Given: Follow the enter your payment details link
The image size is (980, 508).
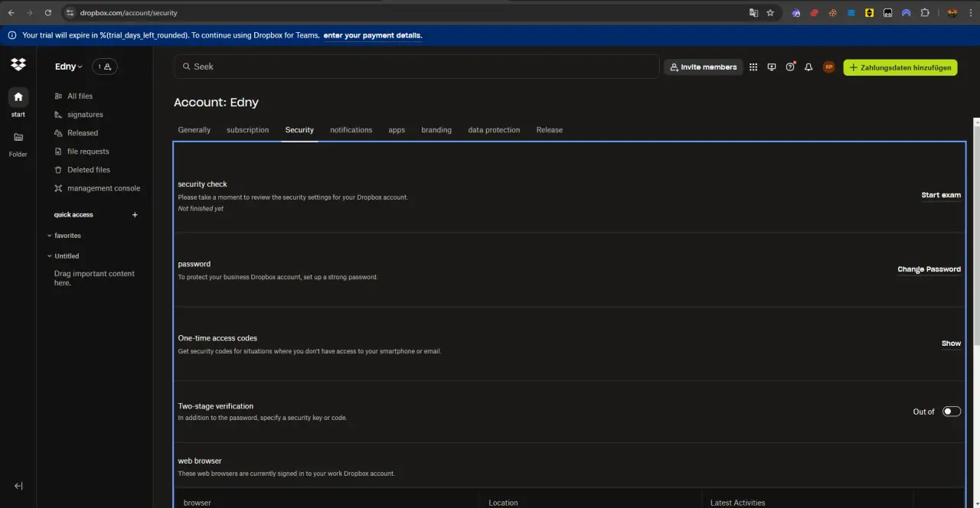Looking at the screenshot, I should (x=373, y=35).
